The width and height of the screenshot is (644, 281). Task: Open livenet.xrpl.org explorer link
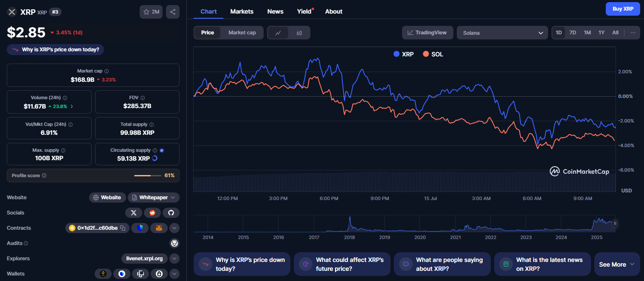[144, 259]
